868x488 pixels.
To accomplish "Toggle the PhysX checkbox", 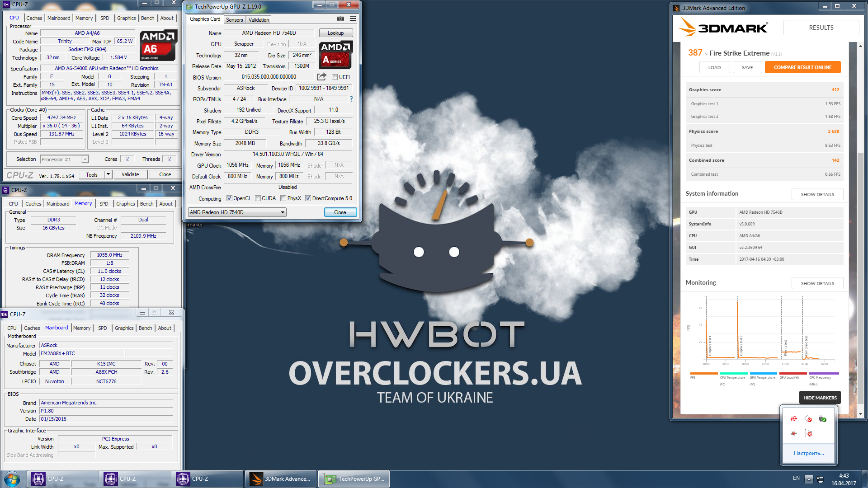I will tap(283, 198).
